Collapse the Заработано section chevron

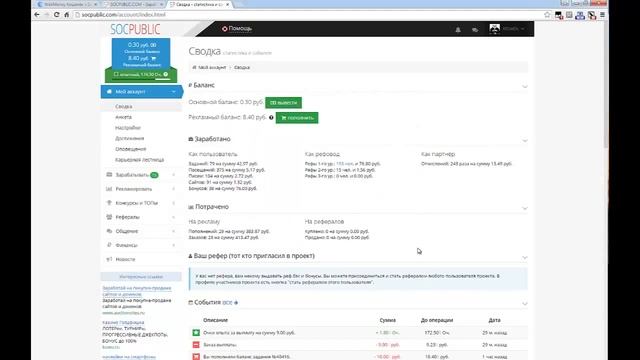(525, 140)
